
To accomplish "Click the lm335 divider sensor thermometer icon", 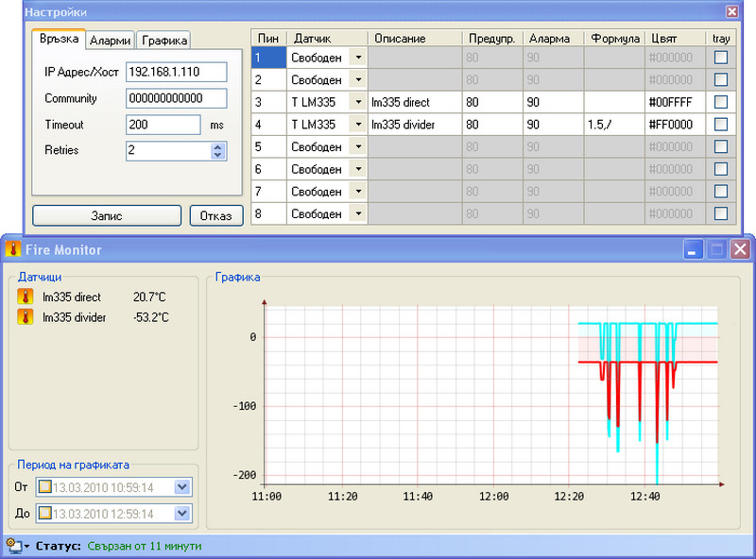I will [x=25, y=317].
